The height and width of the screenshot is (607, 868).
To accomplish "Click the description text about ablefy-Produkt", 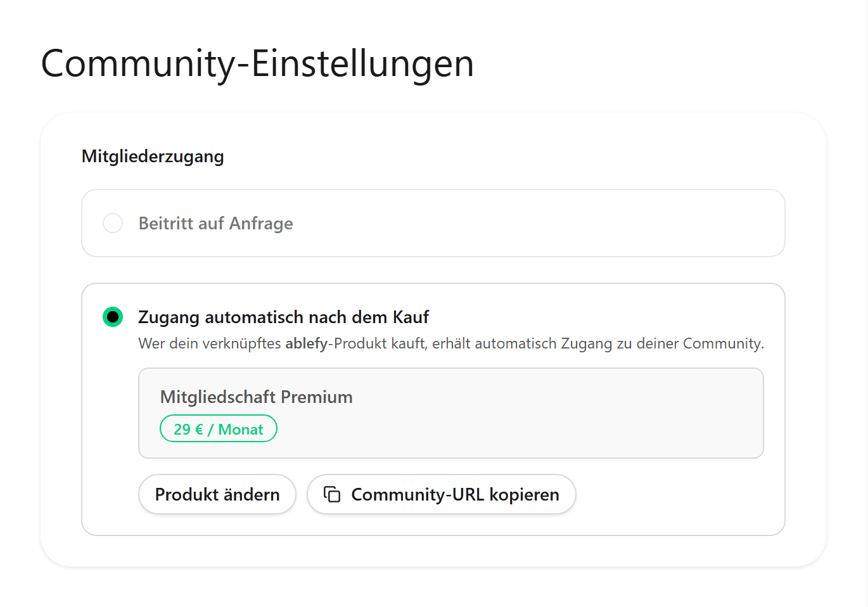I will point(451,343).
